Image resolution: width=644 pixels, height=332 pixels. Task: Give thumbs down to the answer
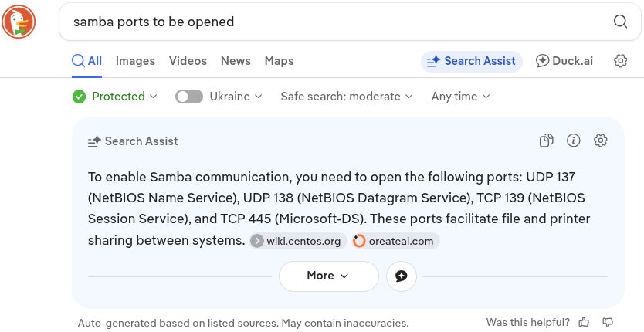608,322
